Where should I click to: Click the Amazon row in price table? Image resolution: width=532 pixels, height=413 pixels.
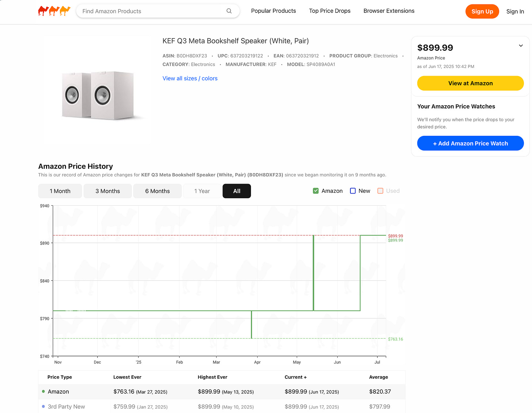222,391
